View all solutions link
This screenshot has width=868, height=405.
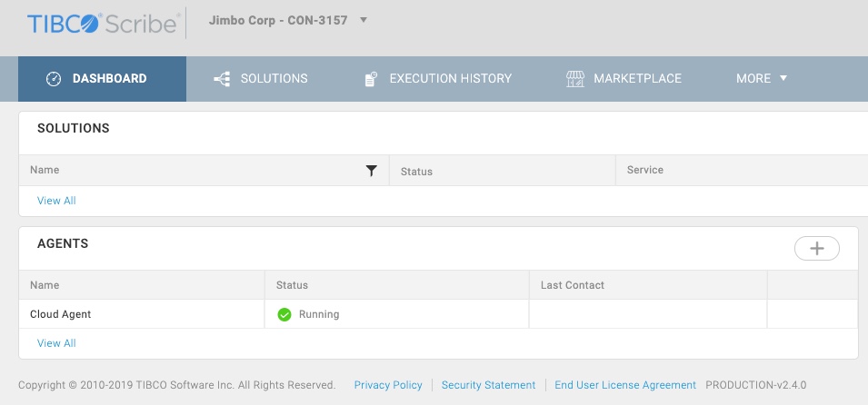pos(56,201)
